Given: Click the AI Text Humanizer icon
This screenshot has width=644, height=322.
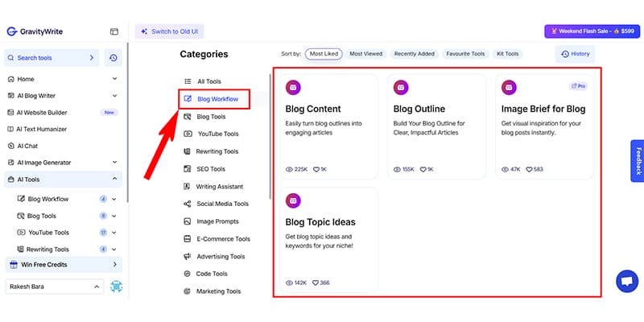Looking at the screenshot, I should point(10,129).
